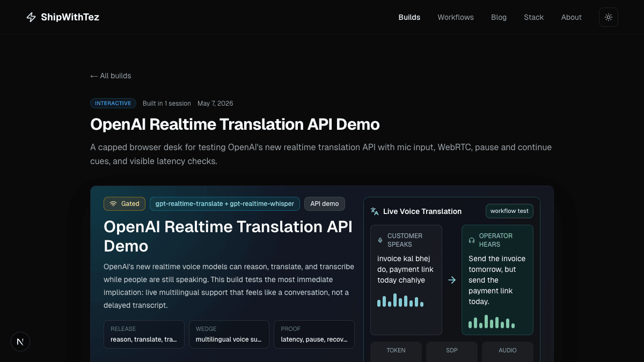Click the workflow test badge
644x362 pixels.
[x=509, y=211]
